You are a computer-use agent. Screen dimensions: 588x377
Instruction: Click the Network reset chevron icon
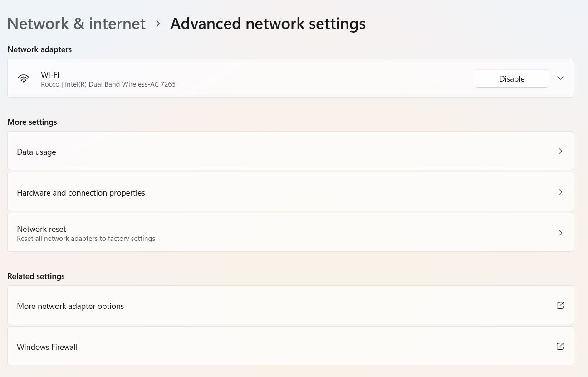(x=560, y=233)
